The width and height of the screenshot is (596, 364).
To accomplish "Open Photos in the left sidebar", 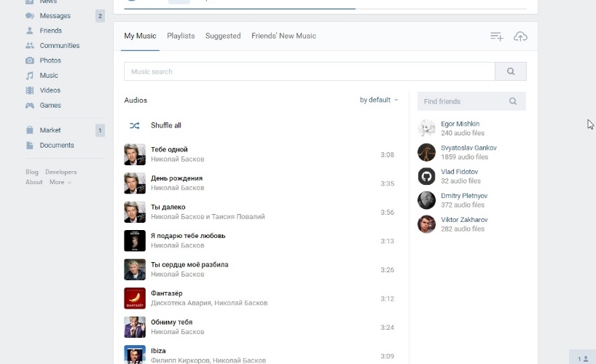I will 50,60.
